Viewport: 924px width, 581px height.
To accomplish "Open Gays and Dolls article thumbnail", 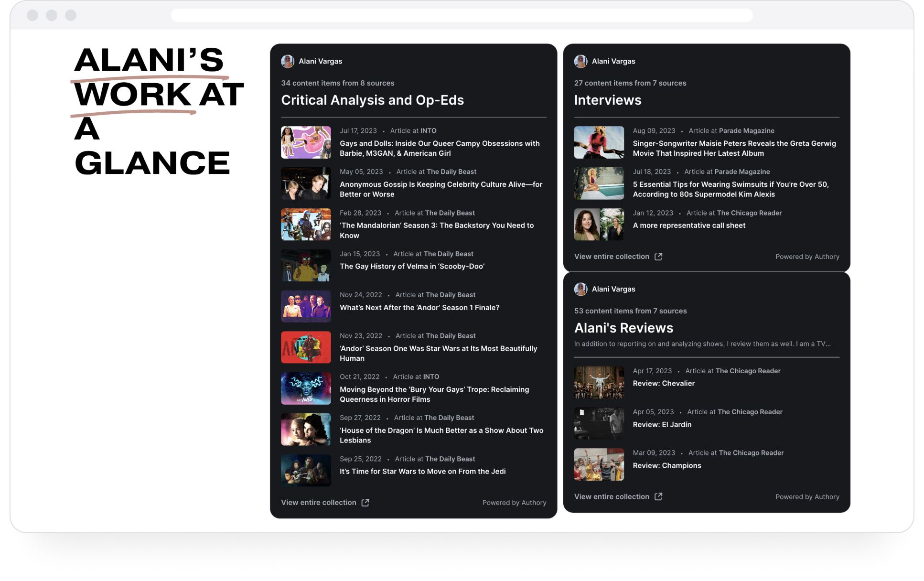I will tap(306, 142).
